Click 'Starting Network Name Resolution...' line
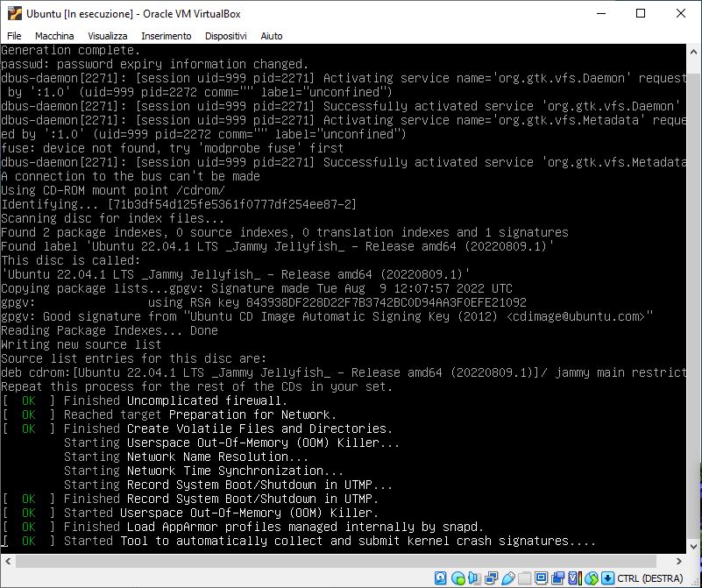This screenshot has height=588, width=702. [186, 457]
